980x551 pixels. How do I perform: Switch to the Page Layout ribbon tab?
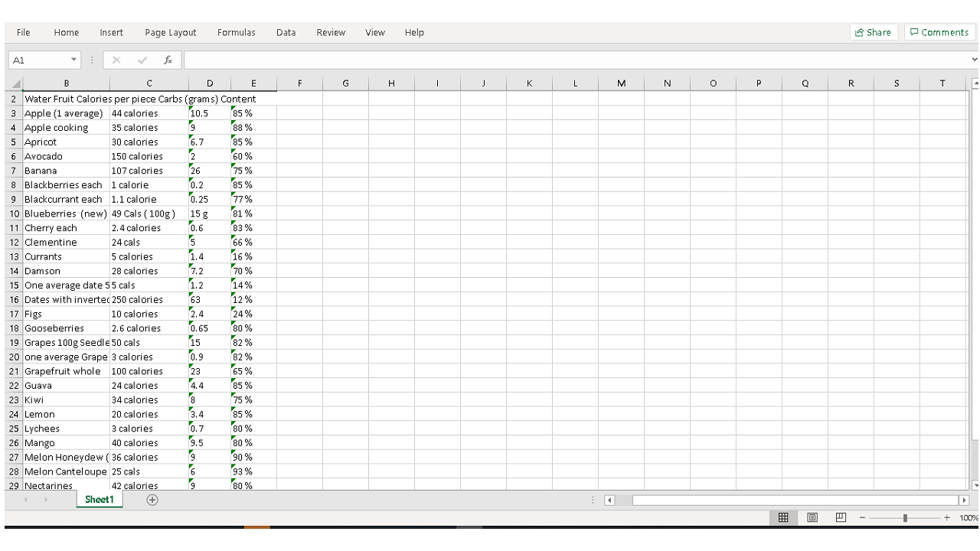(171, 32)
